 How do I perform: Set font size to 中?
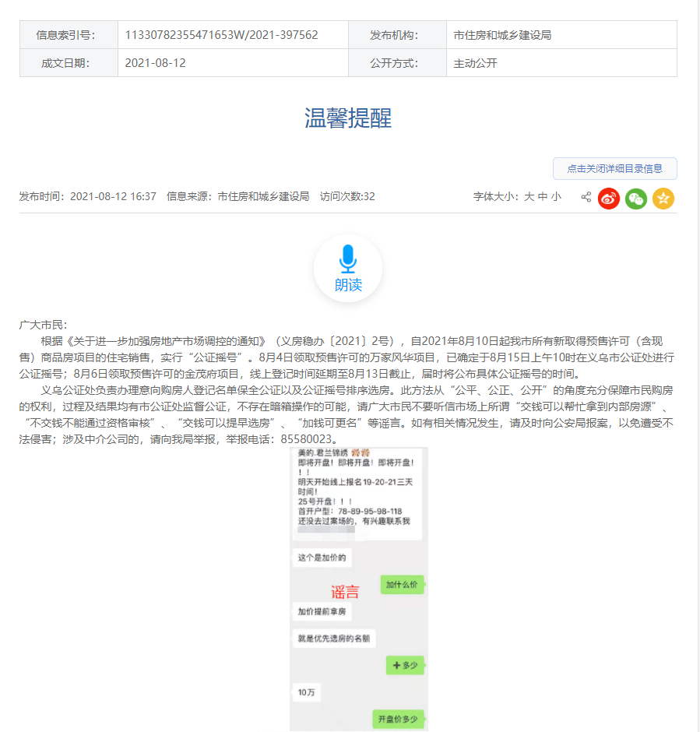543,197
